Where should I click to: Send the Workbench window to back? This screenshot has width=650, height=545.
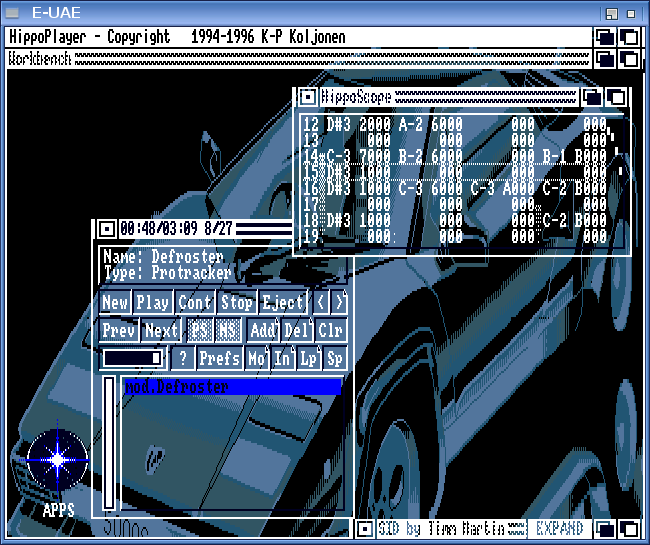605,59
